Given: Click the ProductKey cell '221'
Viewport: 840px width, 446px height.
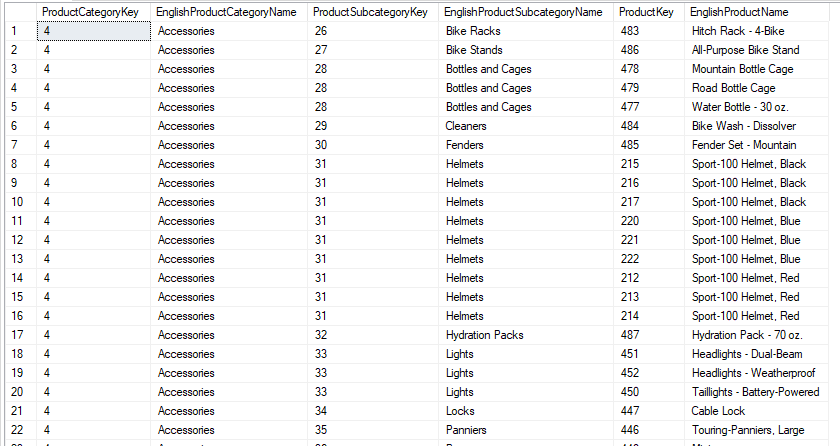Looking at the screenshot, I should [x=649, y=240].
